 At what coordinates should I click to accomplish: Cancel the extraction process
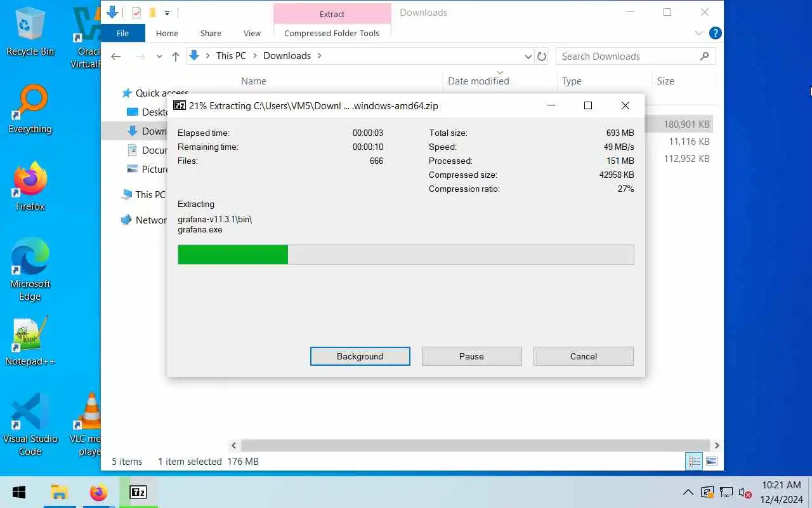[x=583, y=356]
